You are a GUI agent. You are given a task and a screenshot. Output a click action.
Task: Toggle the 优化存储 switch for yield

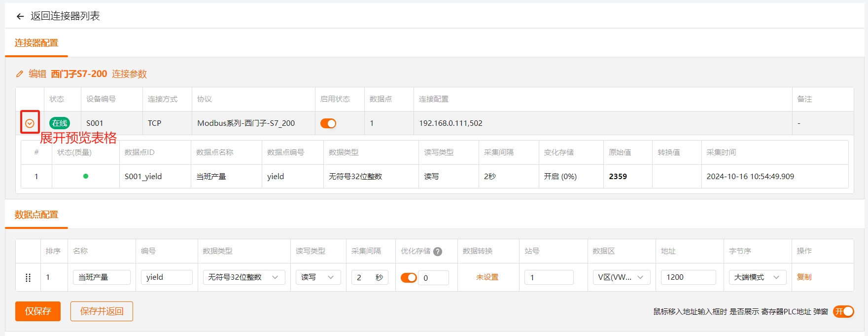coord(409,278)
